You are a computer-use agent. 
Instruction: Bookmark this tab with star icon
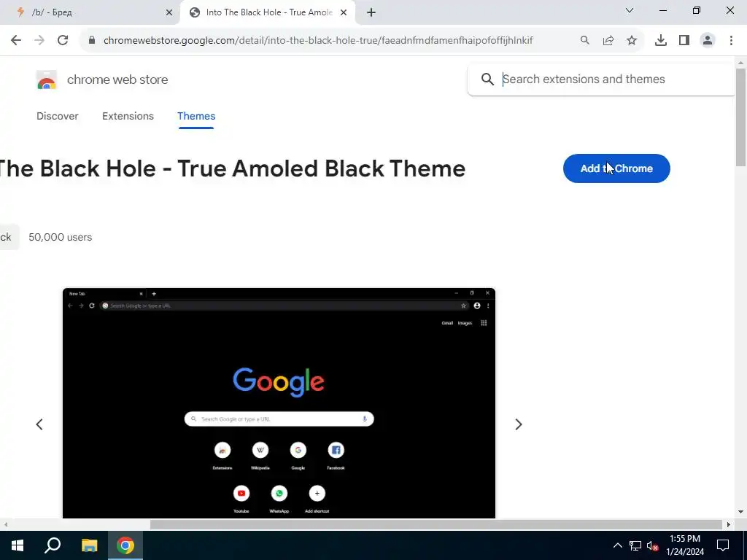point(632,41)
